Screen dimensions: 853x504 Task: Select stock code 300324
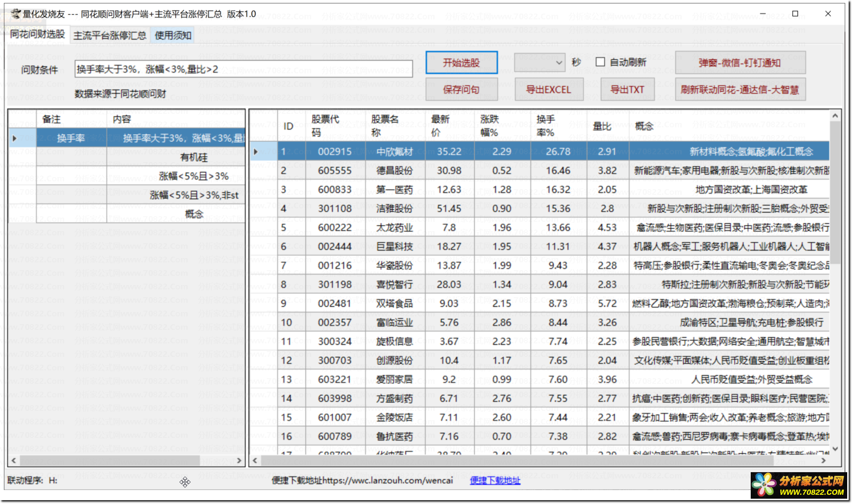tap(335, 341)
